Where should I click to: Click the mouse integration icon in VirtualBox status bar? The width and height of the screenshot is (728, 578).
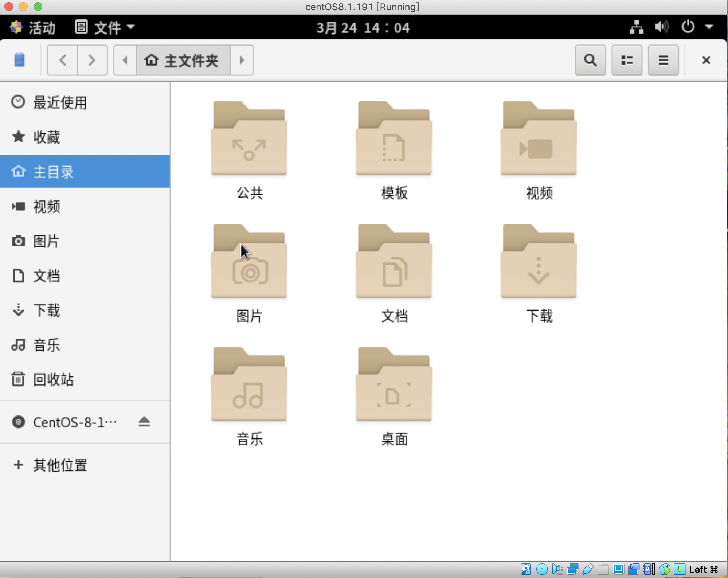pos(664,569)
